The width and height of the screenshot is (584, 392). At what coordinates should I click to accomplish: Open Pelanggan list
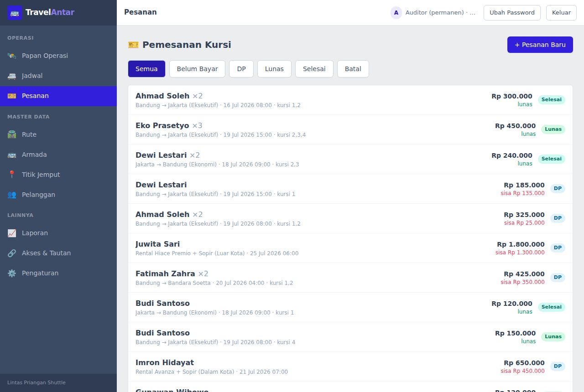(58, 195)
